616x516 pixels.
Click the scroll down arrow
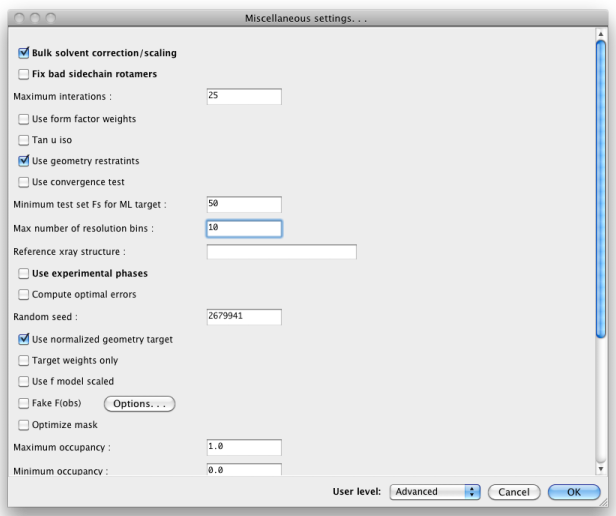click(600, 468)
